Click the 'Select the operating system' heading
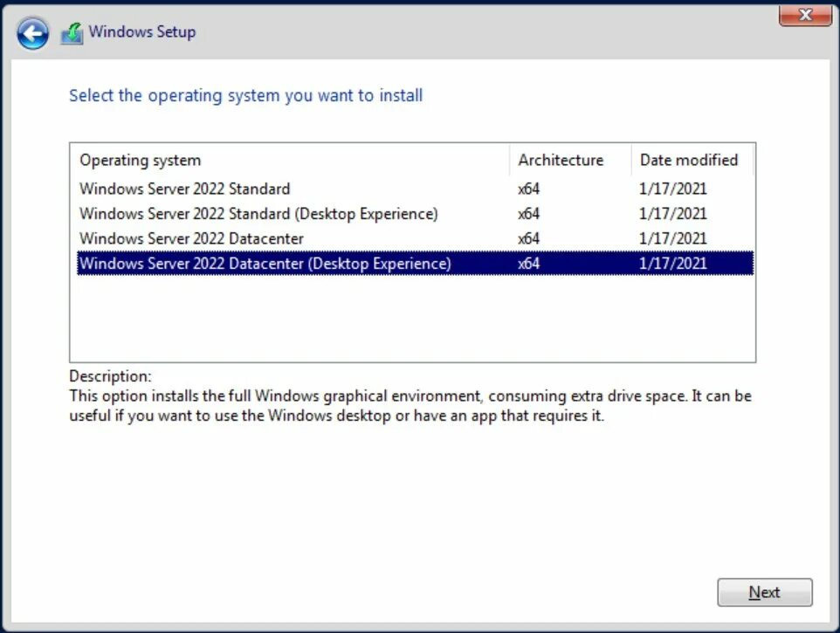The height and width of the screenshot is (633, 840). (245, 95)
